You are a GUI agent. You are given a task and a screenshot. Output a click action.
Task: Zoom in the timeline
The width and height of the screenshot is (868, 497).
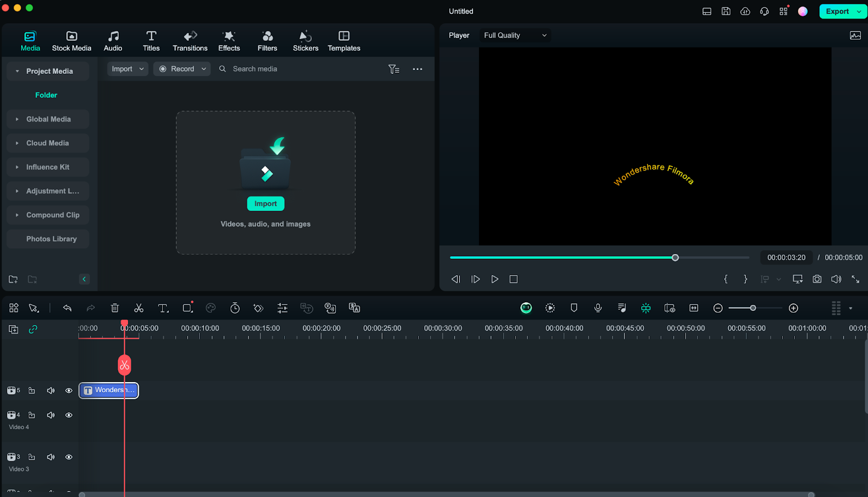[x=794, y=308]
